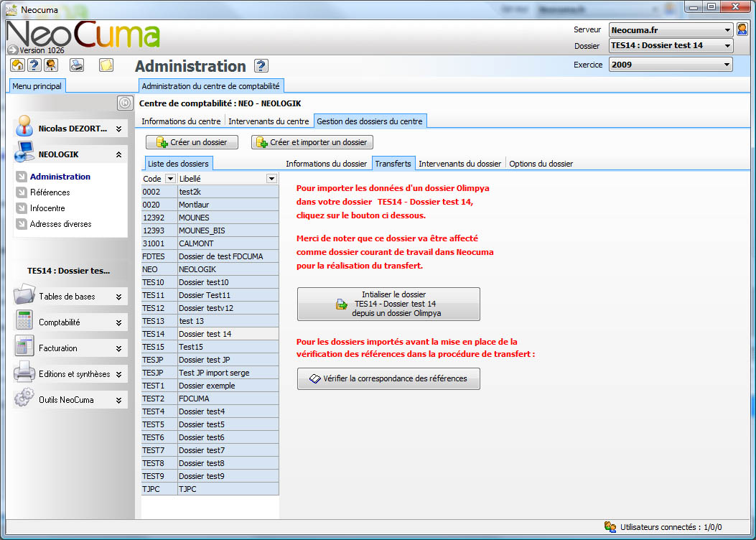This screenshot has height=540, width=756.
Task: Open the Libellé column filter dropdown
Action: 271,179
